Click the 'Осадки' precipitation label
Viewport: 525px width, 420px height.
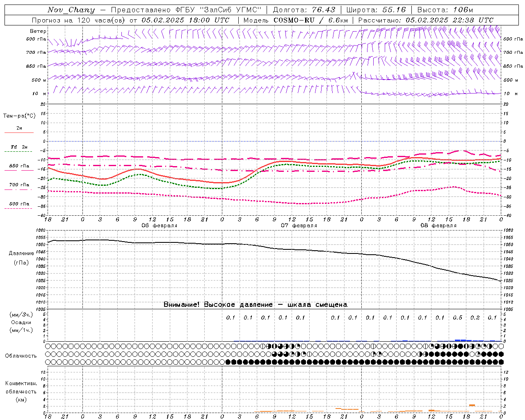coord(21,322)
